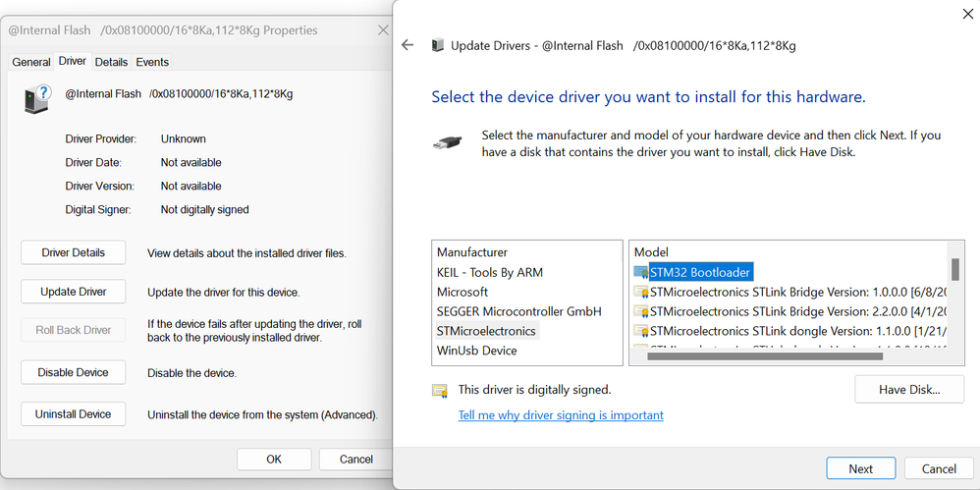The width and height of the screenshot is (980, 490).
Task: Open the Details tab
Action: pos(111,62)
